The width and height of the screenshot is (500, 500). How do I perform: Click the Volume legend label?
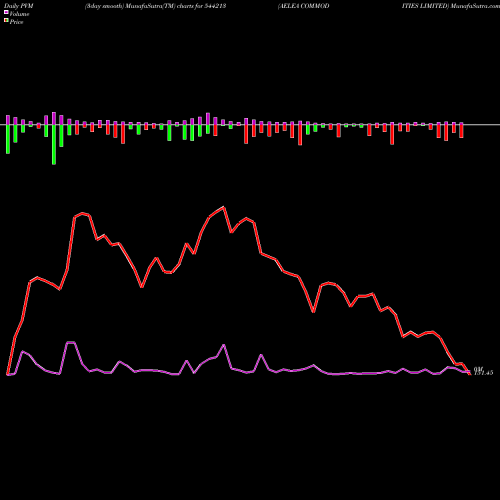[x=19, y=14]
